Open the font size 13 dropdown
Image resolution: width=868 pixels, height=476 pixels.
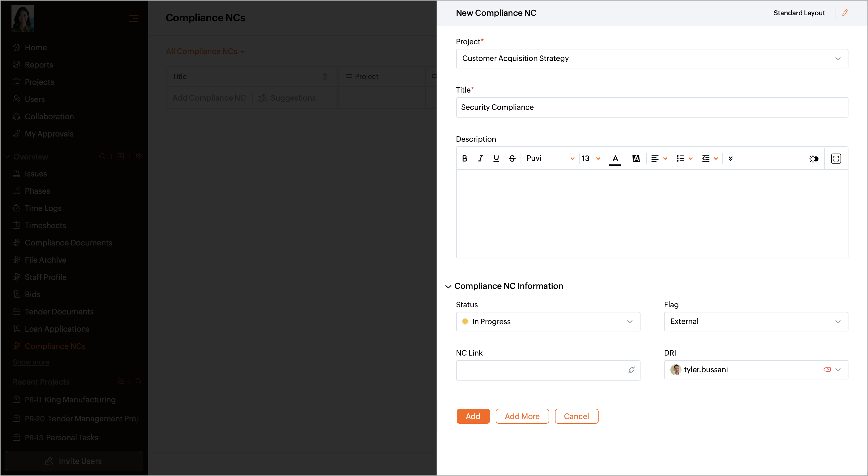591,158
